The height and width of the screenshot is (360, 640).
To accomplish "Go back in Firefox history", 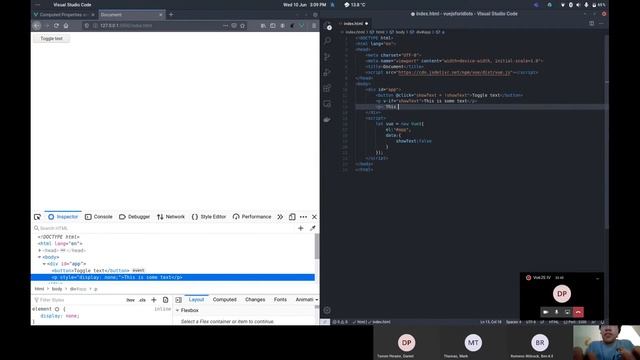I will 37,25.
